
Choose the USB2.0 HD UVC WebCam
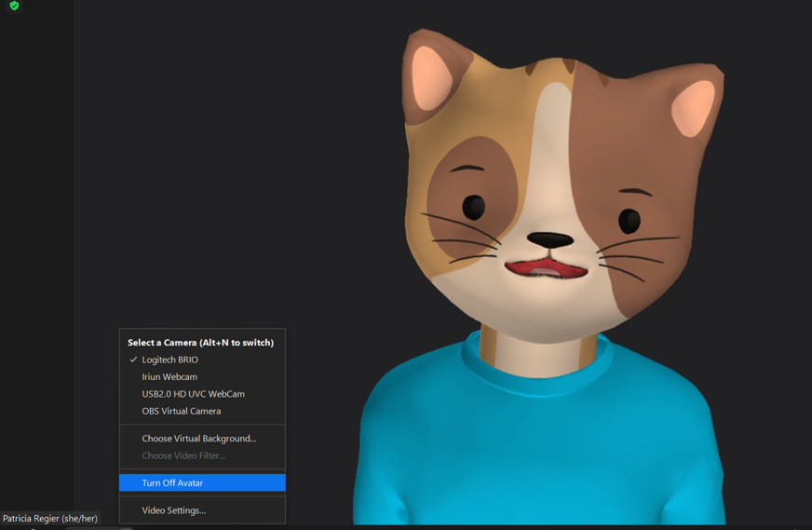pyautogui.click(x=193, y=394)
